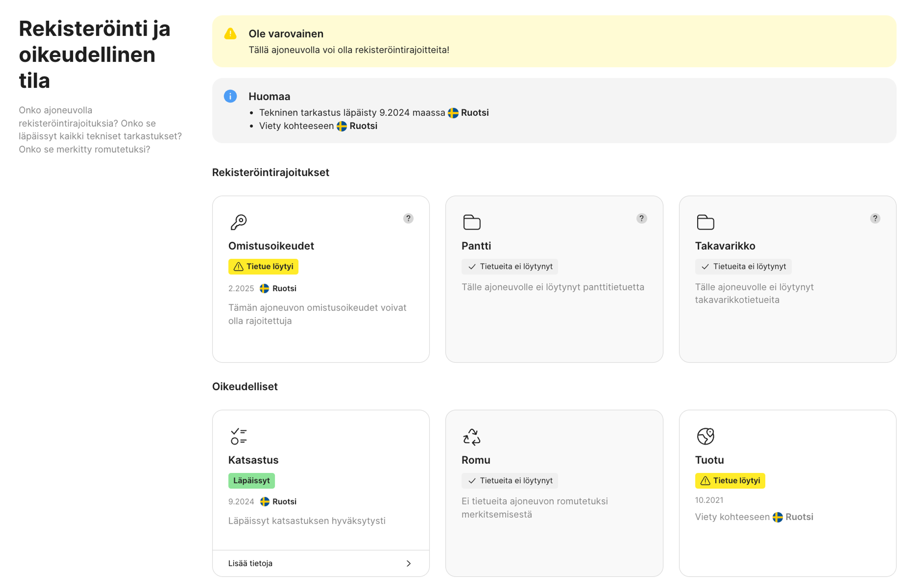Open help tooltip for Omistusoikeudet card

[408, 218]
